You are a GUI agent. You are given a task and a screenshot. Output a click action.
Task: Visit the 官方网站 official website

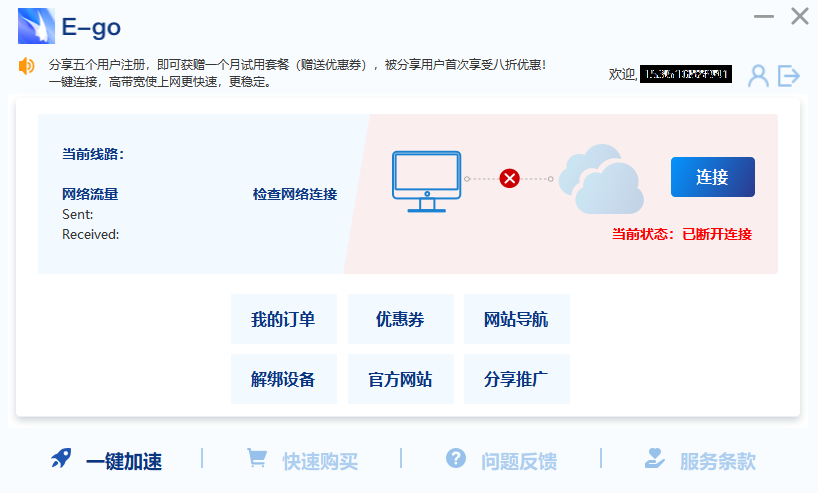(x=400, y=379)
